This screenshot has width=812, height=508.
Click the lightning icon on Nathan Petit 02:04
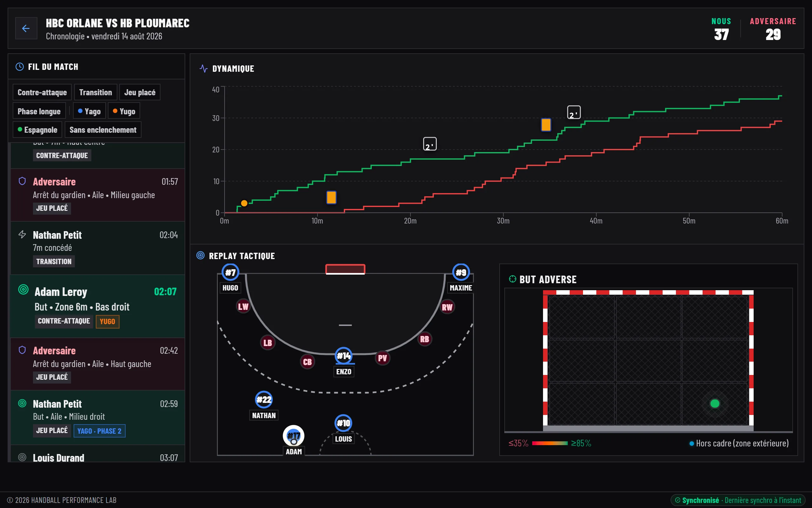(x=22, y=235)
